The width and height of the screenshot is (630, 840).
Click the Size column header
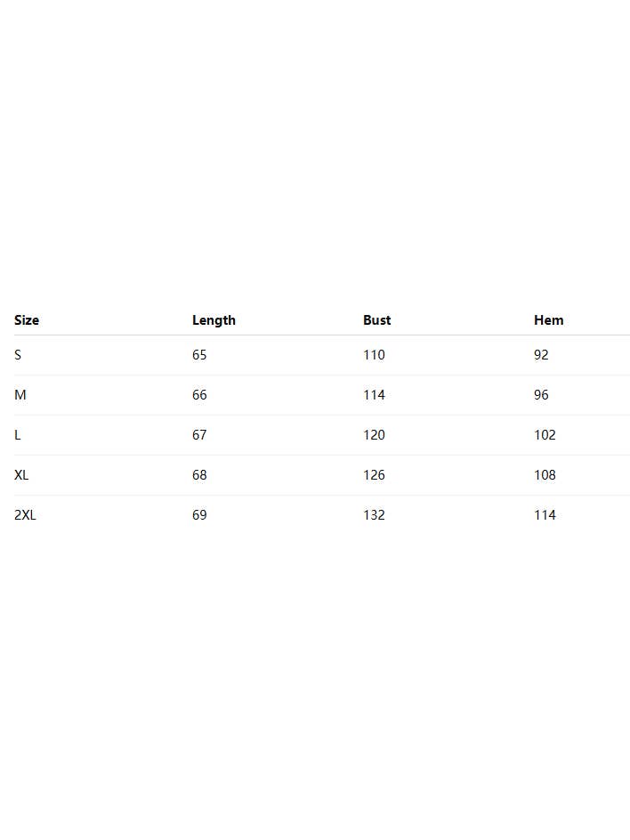(x=27, y=320)
